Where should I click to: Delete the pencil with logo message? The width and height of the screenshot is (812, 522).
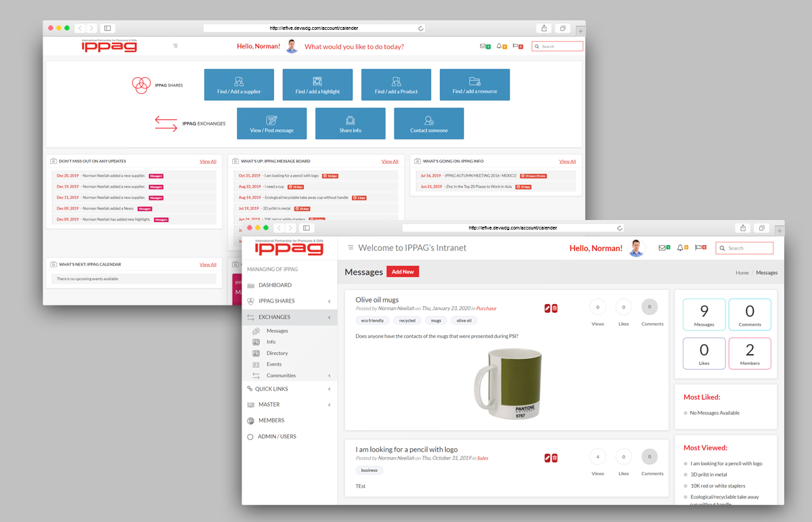point(555,458)
